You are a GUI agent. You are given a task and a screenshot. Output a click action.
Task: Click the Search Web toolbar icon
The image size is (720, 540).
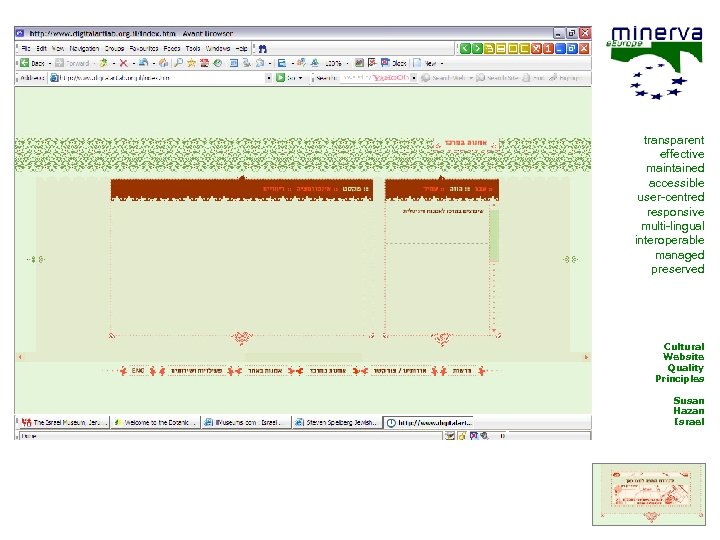click(425, 78)
